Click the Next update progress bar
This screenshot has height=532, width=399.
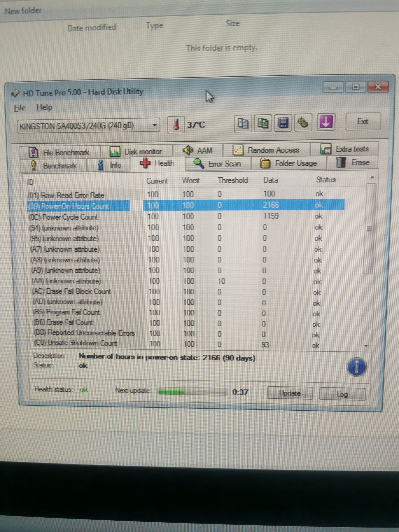pyautogui.click(x=192, y=391)
